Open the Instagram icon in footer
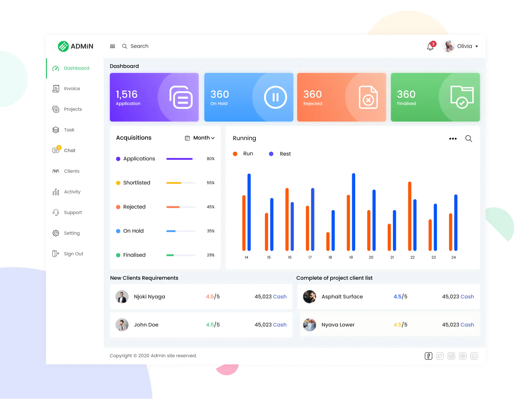 (x=451, y=356)
